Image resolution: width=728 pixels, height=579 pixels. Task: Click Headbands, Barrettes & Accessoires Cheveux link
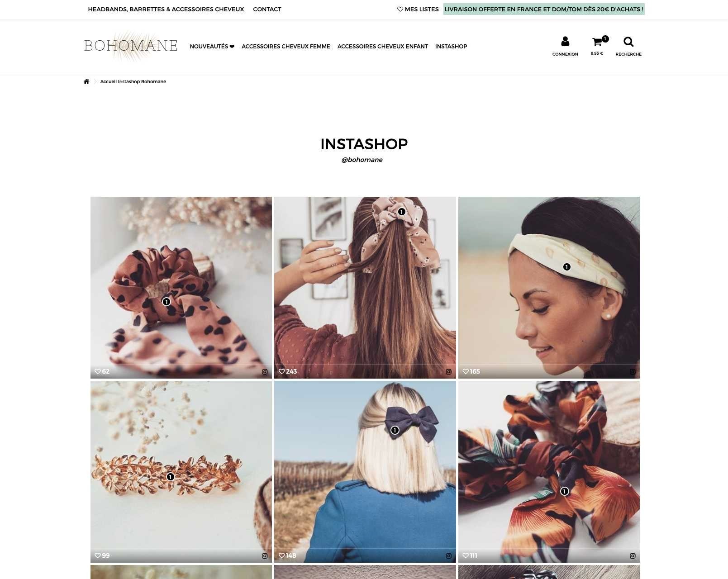coord(166,9)
